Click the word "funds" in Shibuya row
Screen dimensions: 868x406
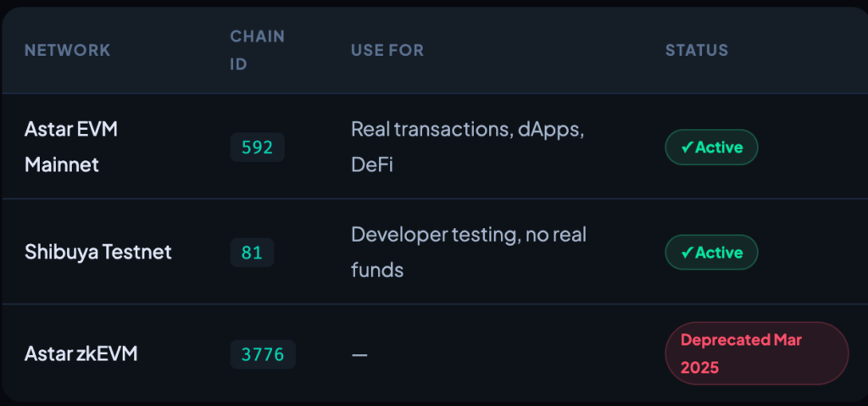pyautogui.click(x=377, y=270)
